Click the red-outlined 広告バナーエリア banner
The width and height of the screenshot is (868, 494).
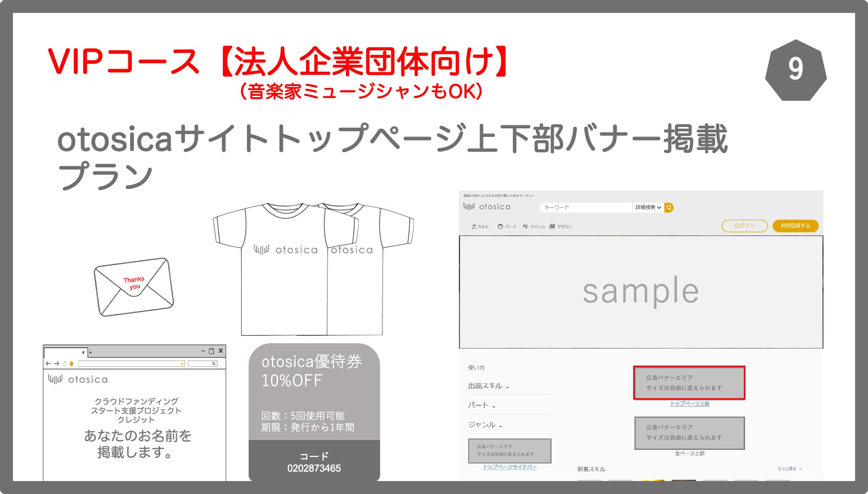tap(689, 383)
